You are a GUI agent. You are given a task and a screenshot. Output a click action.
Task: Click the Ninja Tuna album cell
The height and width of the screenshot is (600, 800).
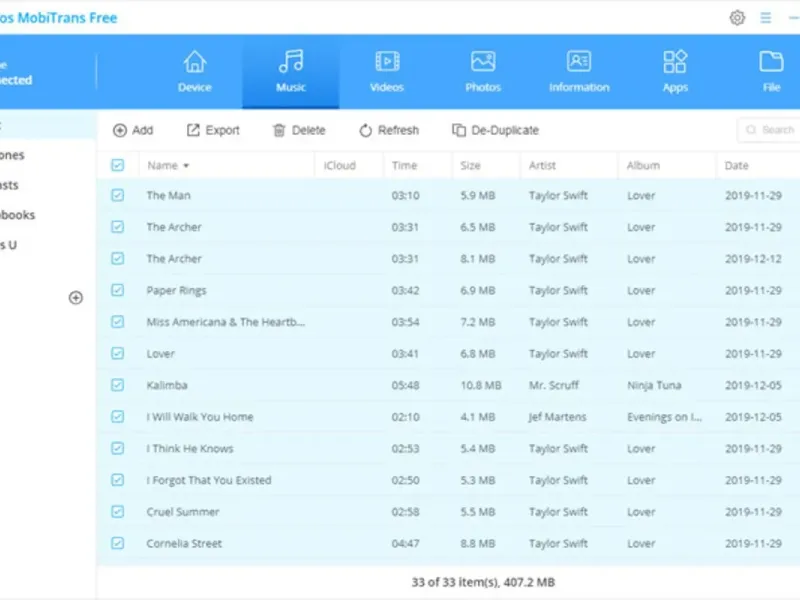(x=654, y=385)
